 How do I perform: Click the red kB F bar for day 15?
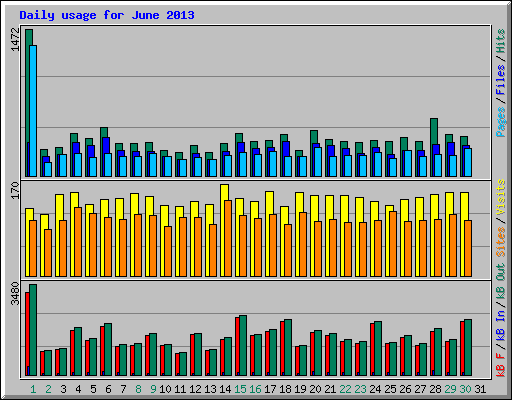point(237,346)
